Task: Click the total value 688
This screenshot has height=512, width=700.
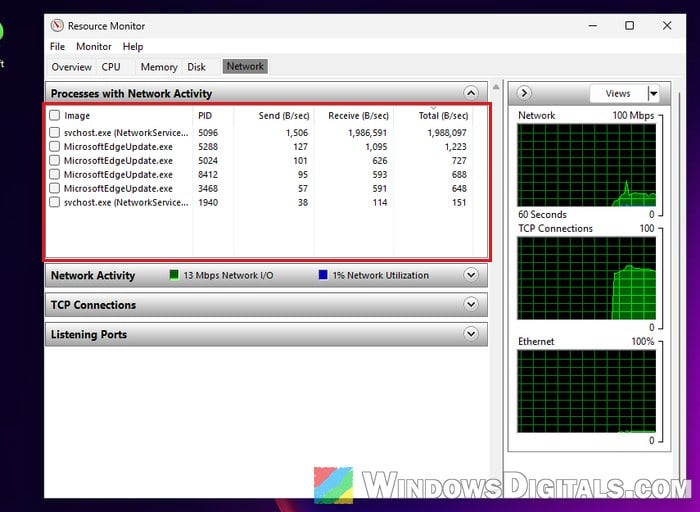Action: point(459,174)
